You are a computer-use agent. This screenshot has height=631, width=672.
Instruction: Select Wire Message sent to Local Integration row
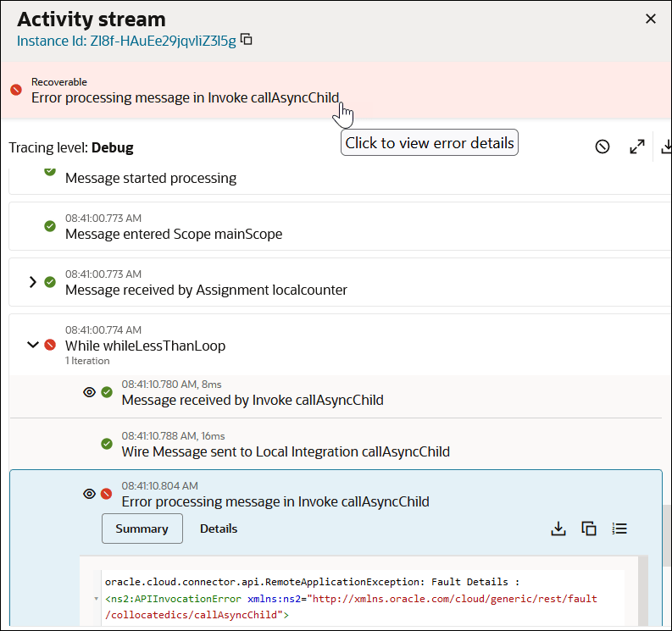pos(336,444)
